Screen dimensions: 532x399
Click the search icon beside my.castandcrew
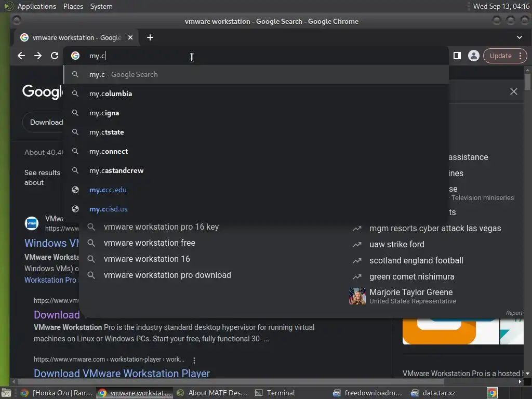[75, 170]
